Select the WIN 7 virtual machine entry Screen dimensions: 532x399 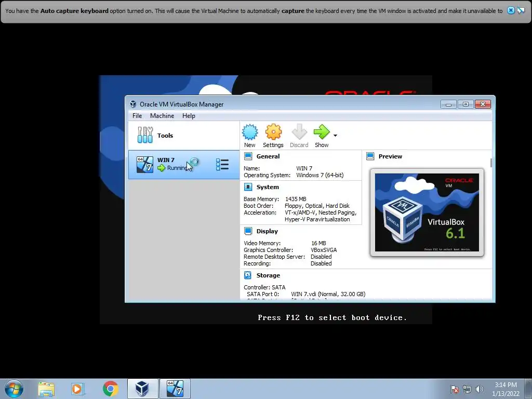183,165
